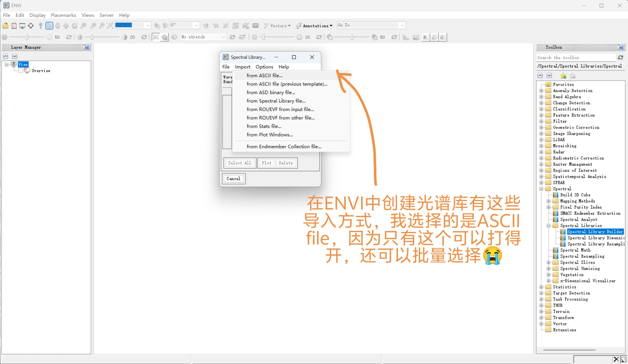Open the ROI tool icon
The width and height of the screenshot is (628, 364).
tap(245, 26)
